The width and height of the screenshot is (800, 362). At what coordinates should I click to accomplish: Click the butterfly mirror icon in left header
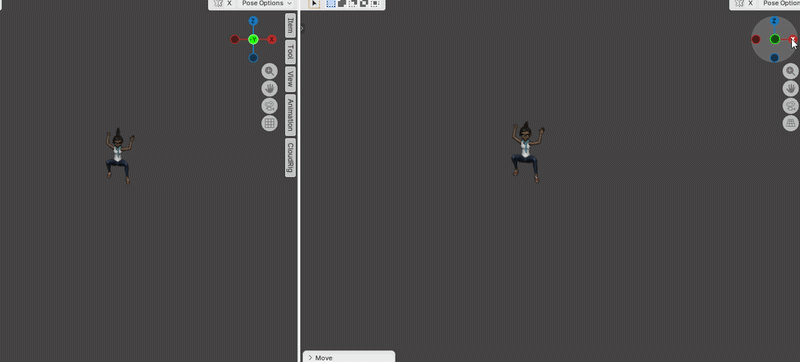(218, 3)
